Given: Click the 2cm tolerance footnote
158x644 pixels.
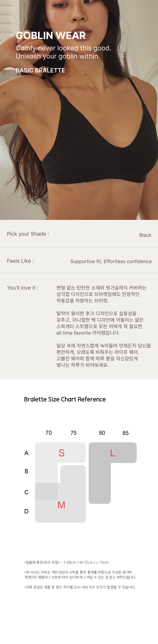Looking at the screenshot, I should coord(80,587).
